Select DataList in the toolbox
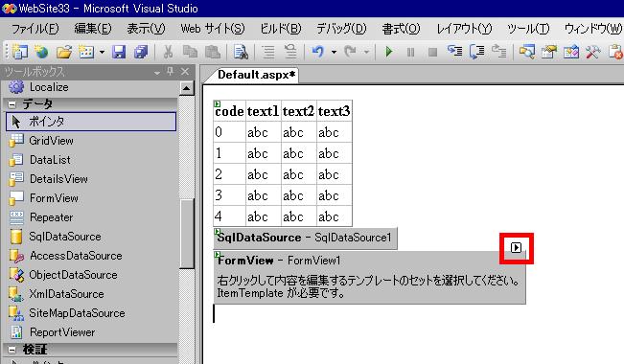This screenshot has width=624, height=364. [39, 160]
